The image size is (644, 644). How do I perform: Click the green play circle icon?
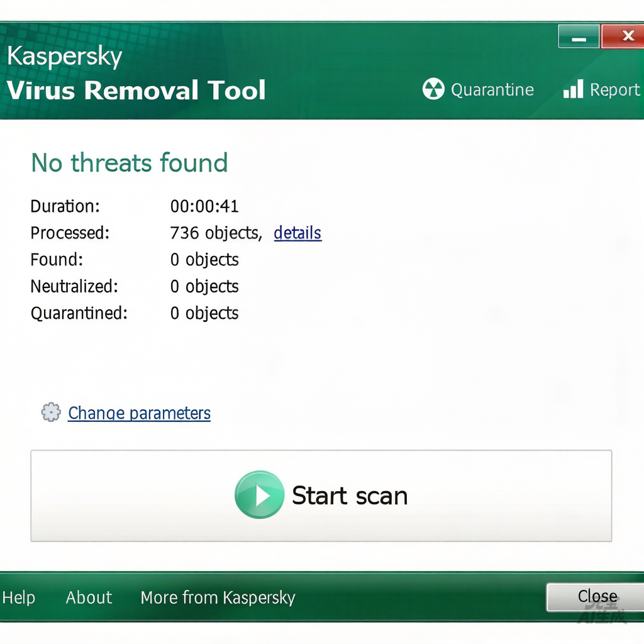pyautogui.click(x=259, y=494)
